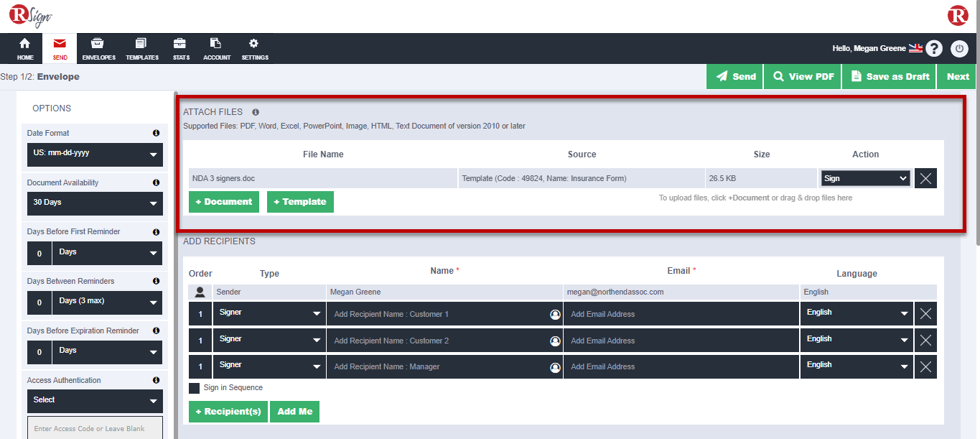Click the red R profile icon at top right

[x=958, y=15]
